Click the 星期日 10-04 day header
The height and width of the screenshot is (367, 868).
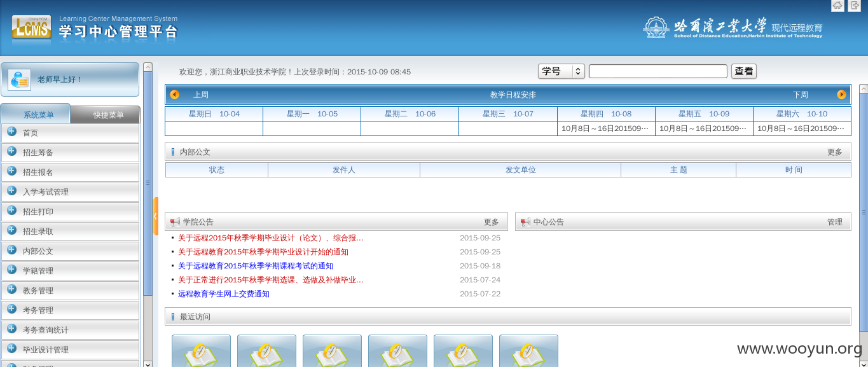(x=214, y=114)
